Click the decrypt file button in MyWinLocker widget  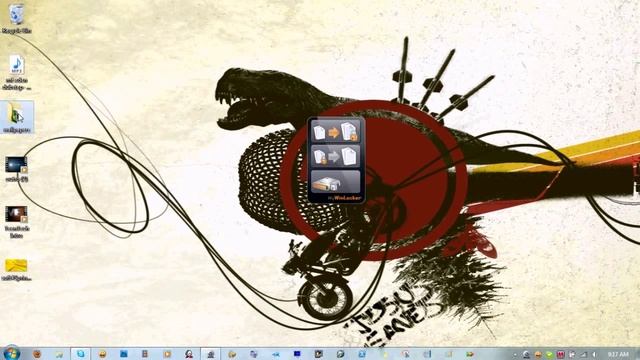click(336, 157)
